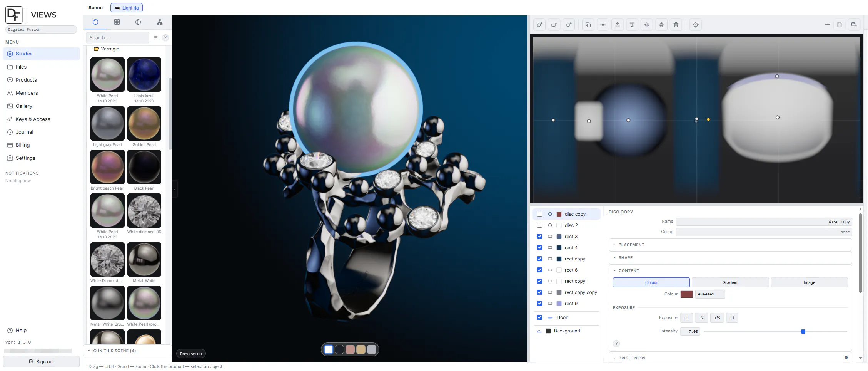Screen dimensions: 868x371
Task: Enable the disc copy light checkbox
Action: [x=539, y=214]
